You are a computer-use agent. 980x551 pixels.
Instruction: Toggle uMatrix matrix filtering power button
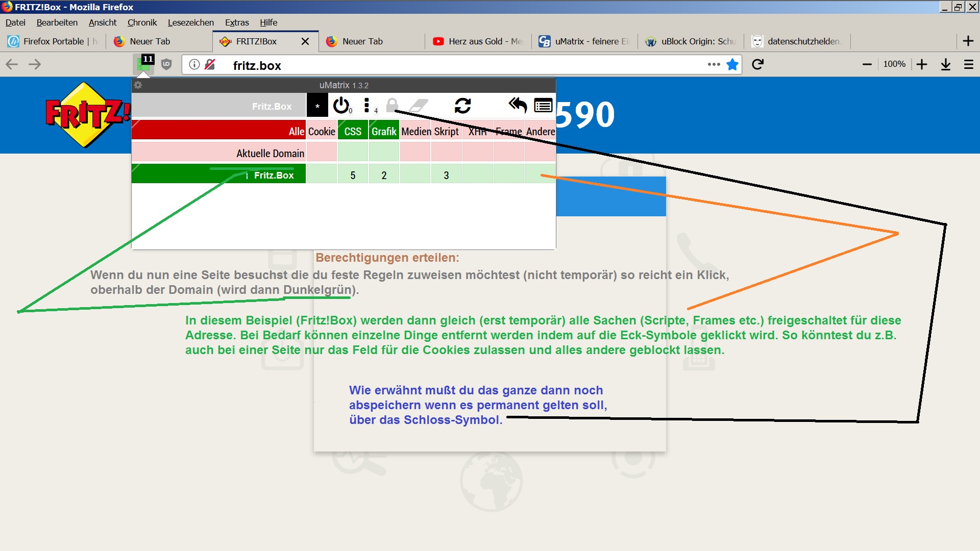point(341,106)
